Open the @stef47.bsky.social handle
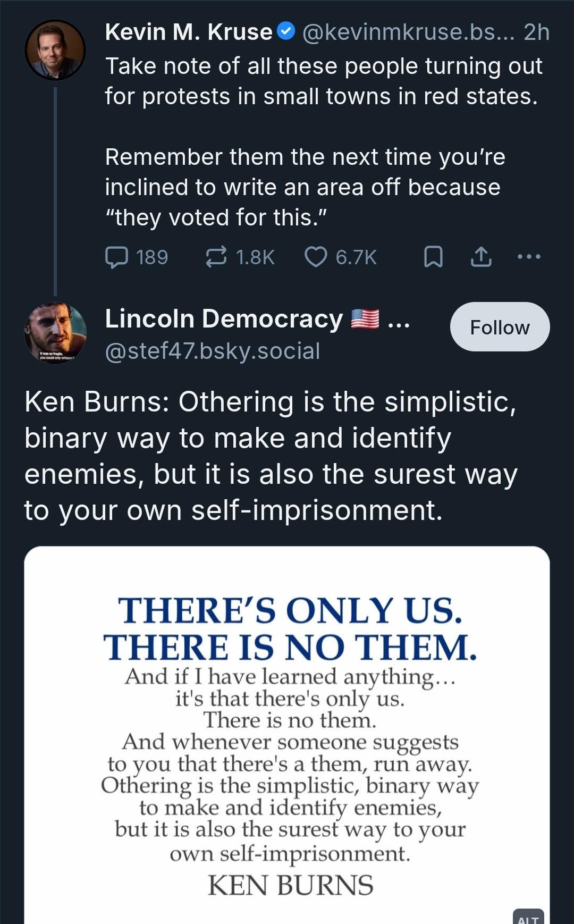 coord(213,351)
